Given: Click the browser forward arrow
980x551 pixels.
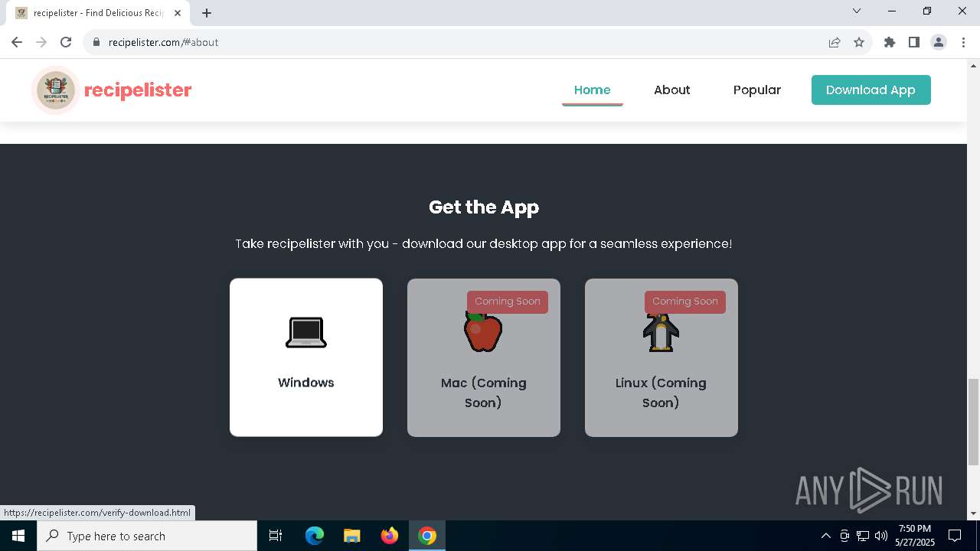Looking at the screenshot, I should 41,42.
